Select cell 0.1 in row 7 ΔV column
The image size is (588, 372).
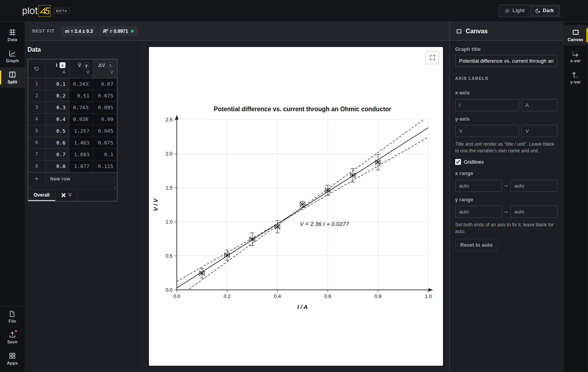pyautogui.click(x=105, y=155)
